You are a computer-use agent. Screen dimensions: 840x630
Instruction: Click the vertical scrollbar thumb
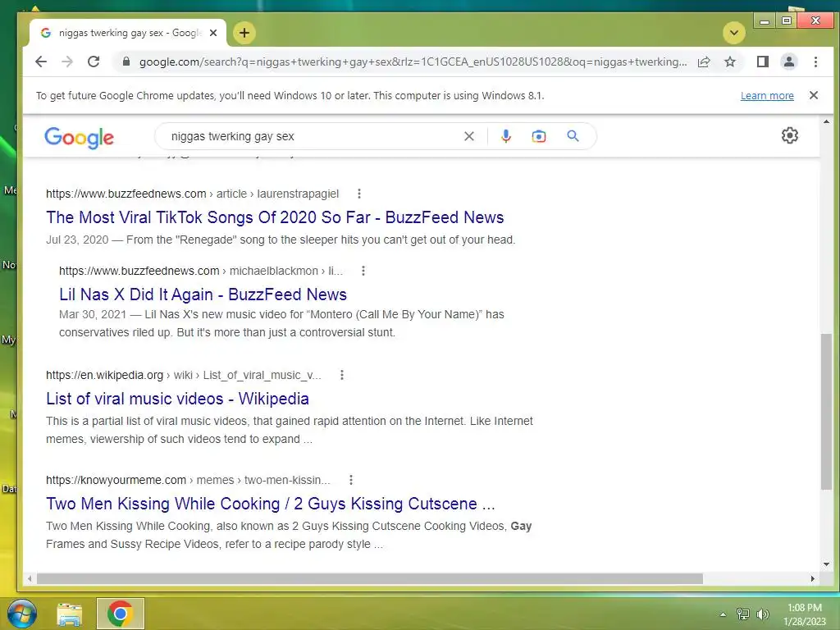pos(826,411)
